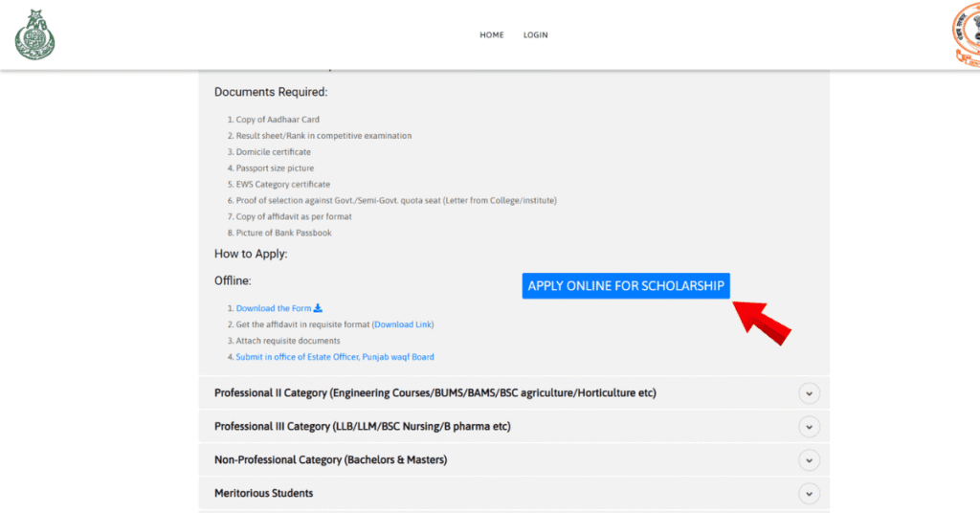The width and height of the screenshot is (980, 513).
Task: Click the Meritorious Students heading
Action: (264, 493)
